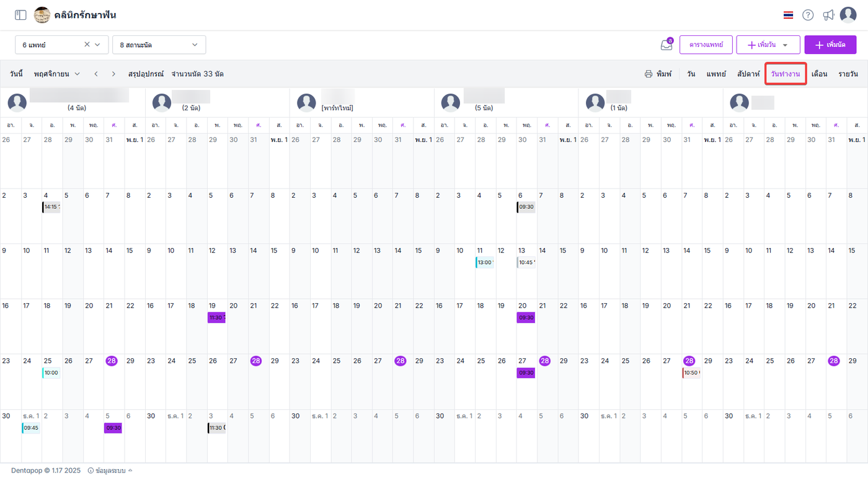Open the user profile avatar
Screen dimensions: 868x478
pos(848,15)
